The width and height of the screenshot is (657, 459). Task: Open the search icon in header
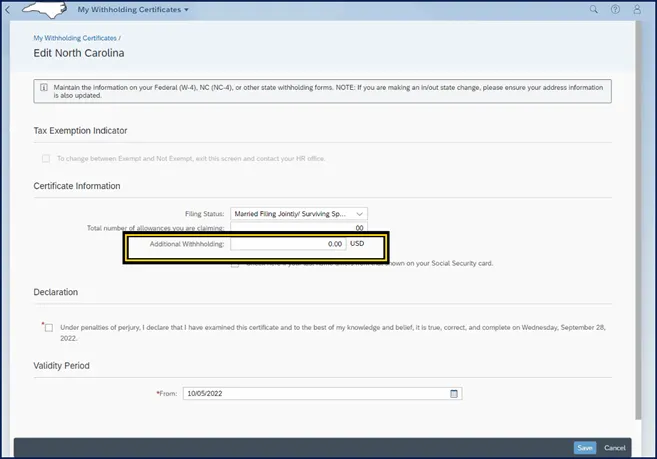[594, 9]
